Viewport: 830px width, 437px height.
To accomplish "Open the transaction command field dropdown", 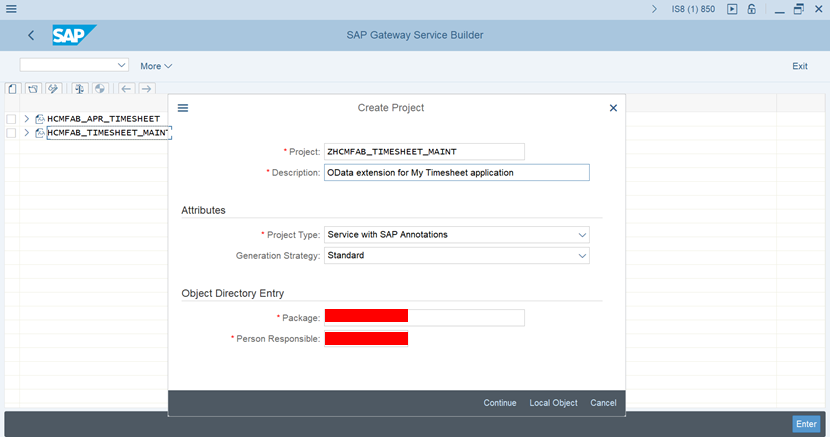I will pyautogui.click(x=121, y=65).
